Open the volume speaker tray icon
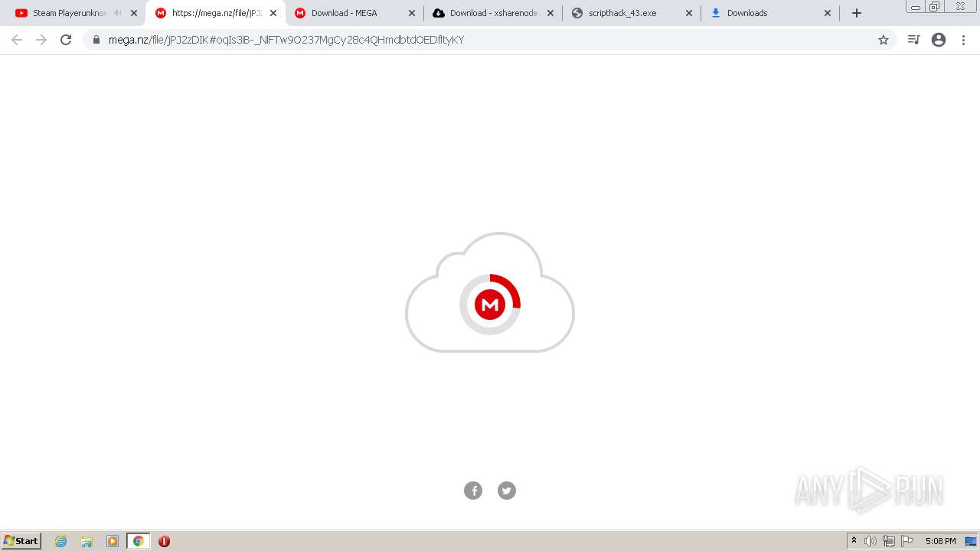 point(871,541)
